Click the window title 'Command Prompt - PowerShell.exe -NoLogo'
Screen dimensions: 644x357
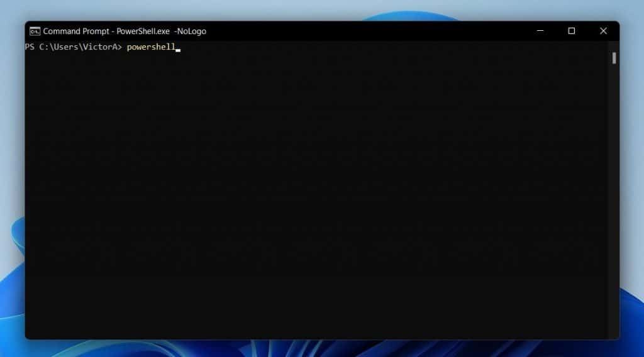[125, 31]
